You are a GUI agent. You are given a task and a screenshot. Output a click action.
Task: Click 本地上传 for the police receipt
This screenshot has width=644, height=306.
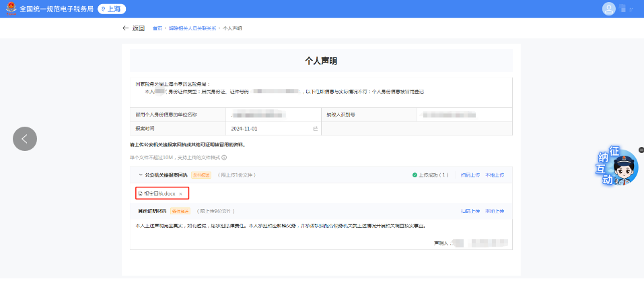click(495, 175)
